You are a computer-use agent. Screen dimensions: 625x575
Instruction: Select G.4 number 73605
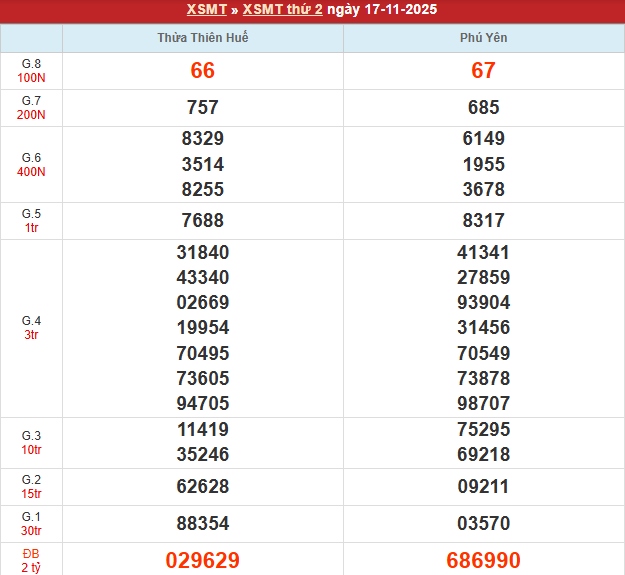(202, 378)
